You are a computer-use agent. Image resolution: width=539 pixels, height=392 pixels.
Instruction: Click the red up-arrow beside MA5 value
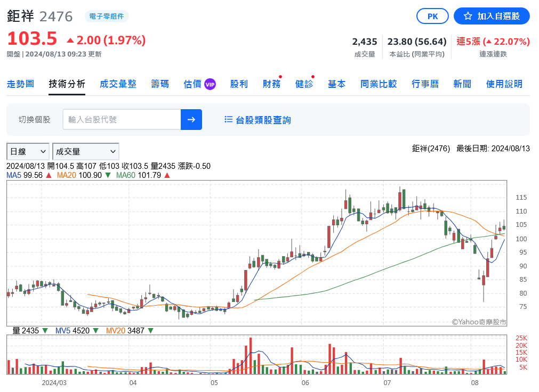click(x=49, y=175)
